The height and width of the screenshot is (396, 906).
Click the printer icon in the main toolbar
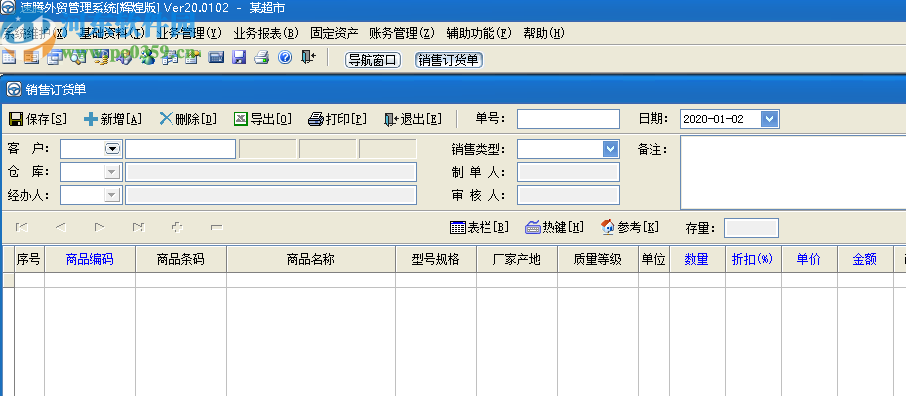coord(262,57)
